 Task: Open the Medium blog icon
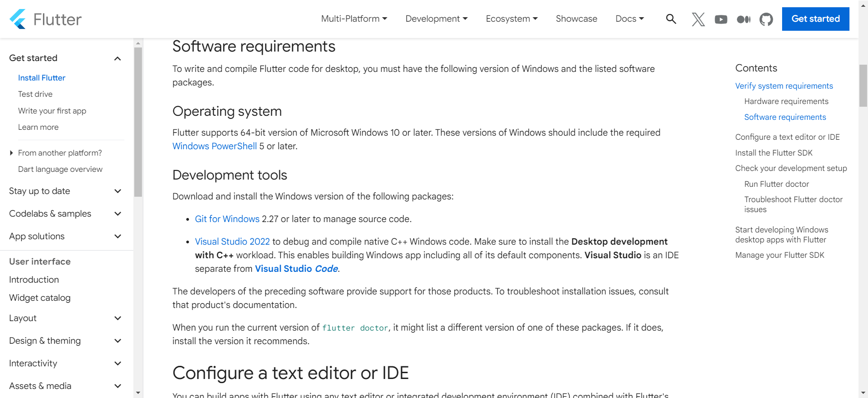(743, 19)
